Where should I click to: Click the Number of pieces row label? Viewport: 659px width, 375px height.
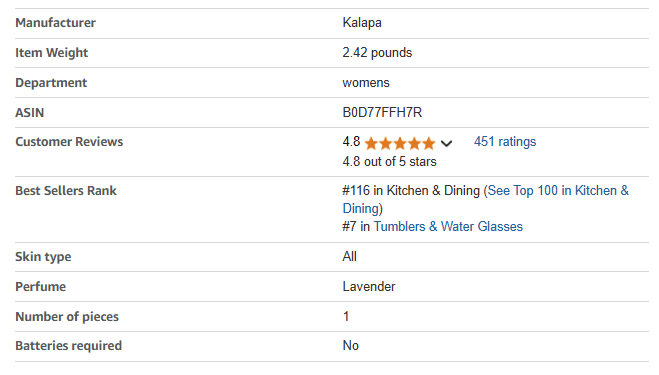(x=67, y=317)
